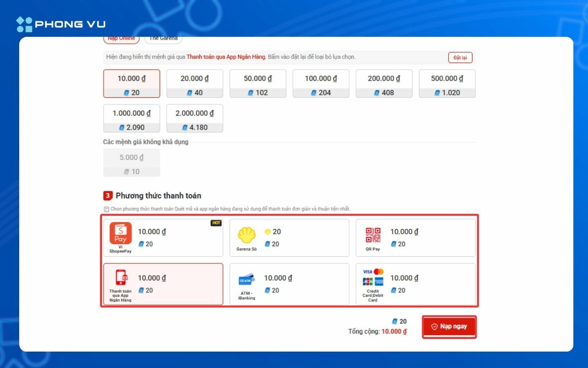Click the ATM iBanking card icon
588x368 pixels.
[x=247, y=280]
